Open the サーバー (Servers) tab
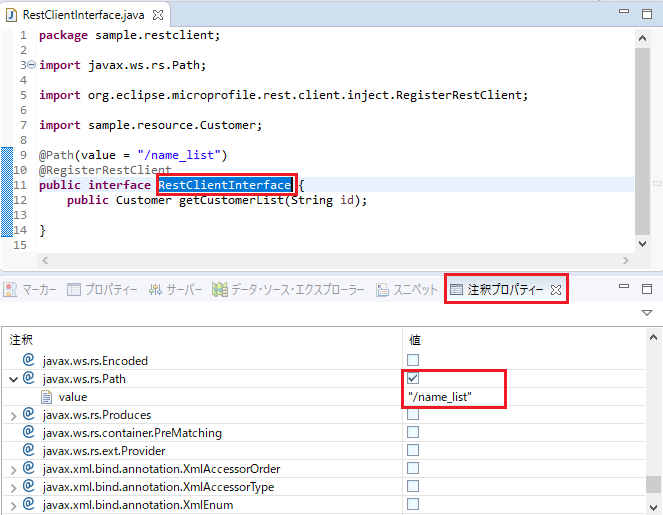 click(175, 290)
